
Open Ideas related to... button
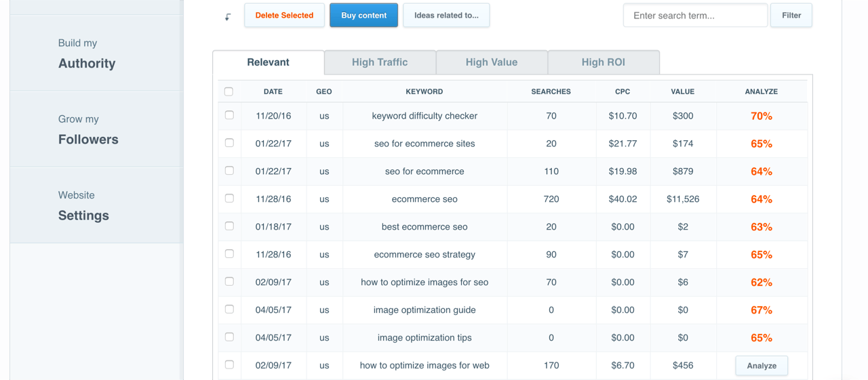446,15
